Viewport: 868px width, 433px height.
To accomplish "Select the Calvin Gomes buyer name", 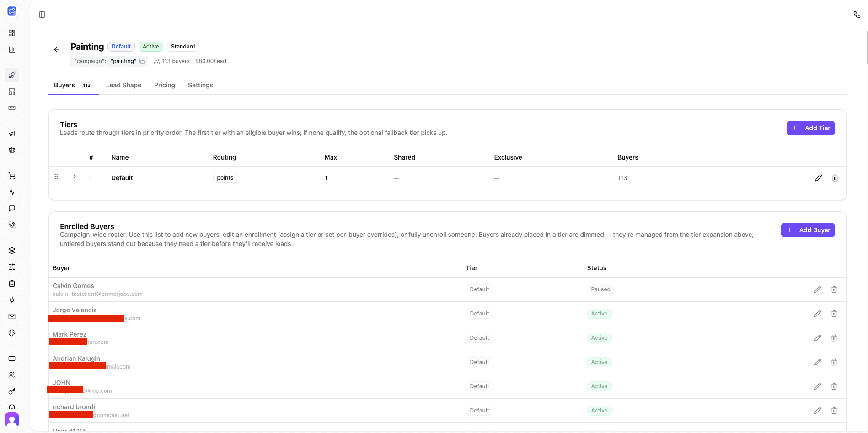I will pos(73,286).
